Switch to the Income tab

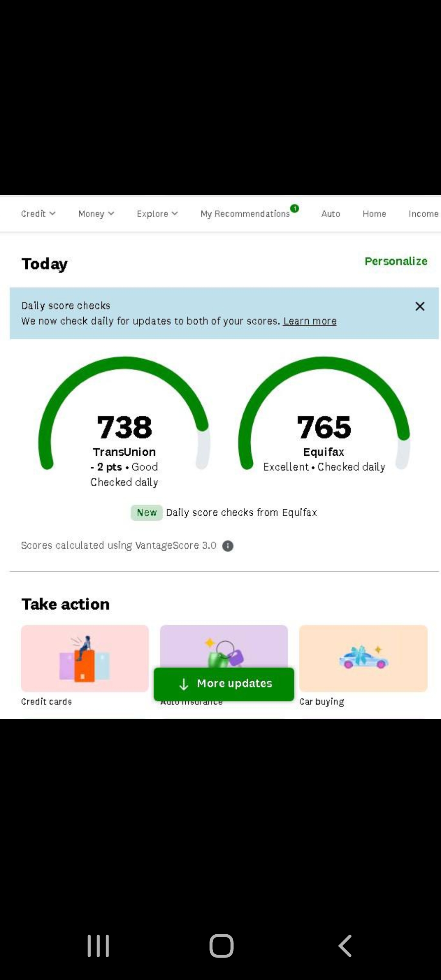[423, 214]
